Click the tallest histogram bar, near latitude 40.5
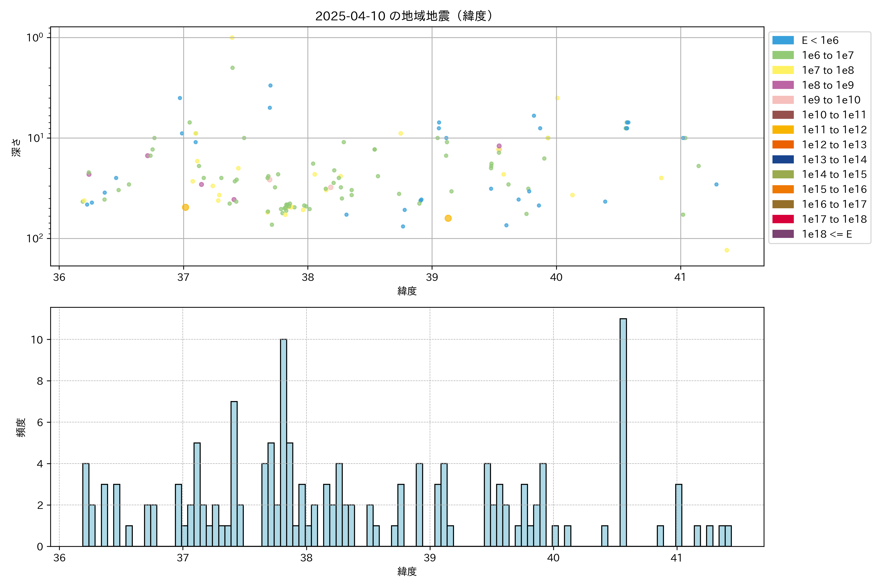 pyautogui.click(x=623, y=431)
